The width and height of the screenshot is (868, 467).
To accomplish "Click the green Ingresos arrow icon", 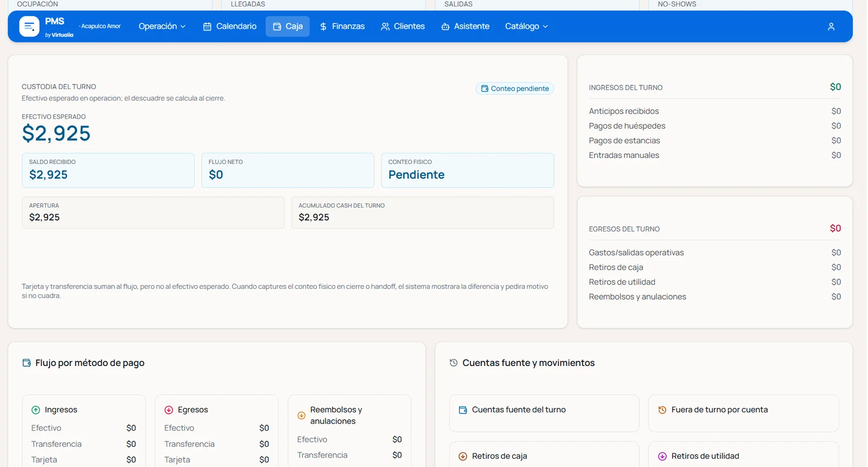I will click(x=36, y=410).
